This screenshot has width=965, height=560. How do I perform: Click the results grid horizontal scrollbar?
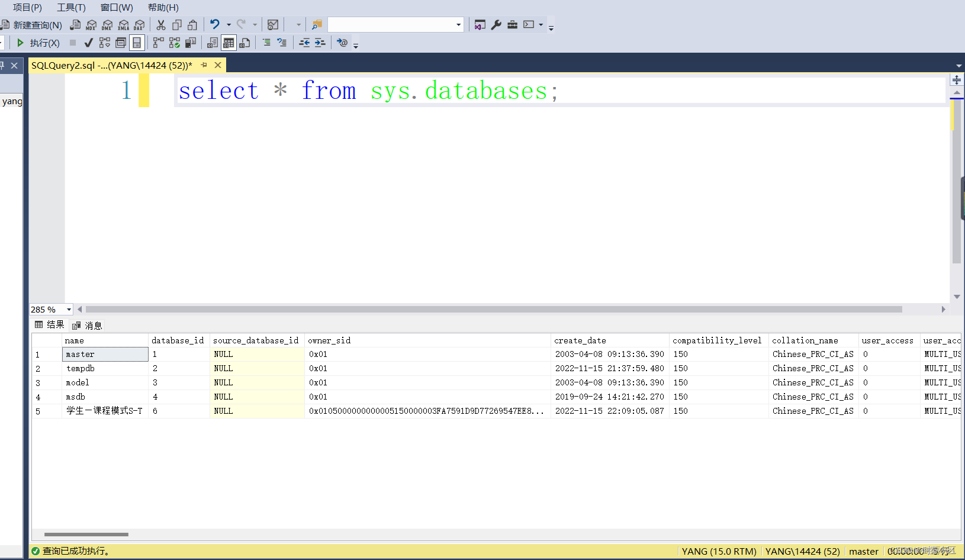(86, 535)
